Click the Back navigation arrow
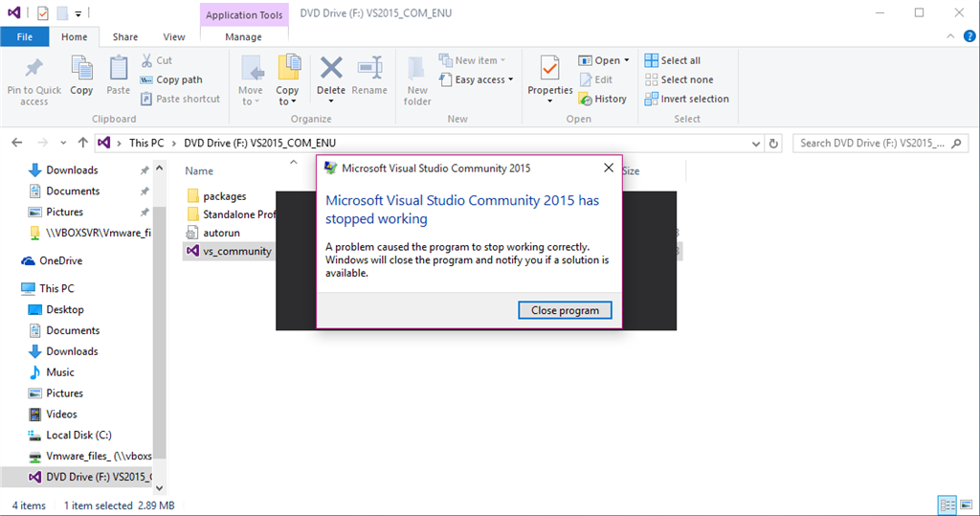 point(17,144)
